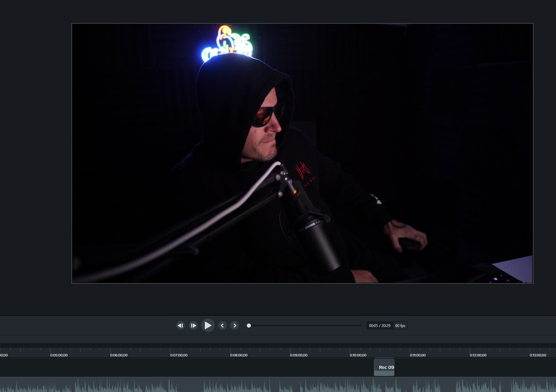Play the video
556x392 pixels.
[x=208, y=325]
